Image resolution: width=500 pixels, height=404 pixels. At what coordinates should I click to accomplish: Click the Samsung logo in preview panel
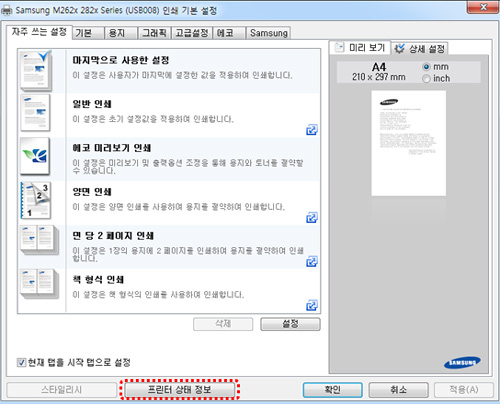[x=462, y=363]
